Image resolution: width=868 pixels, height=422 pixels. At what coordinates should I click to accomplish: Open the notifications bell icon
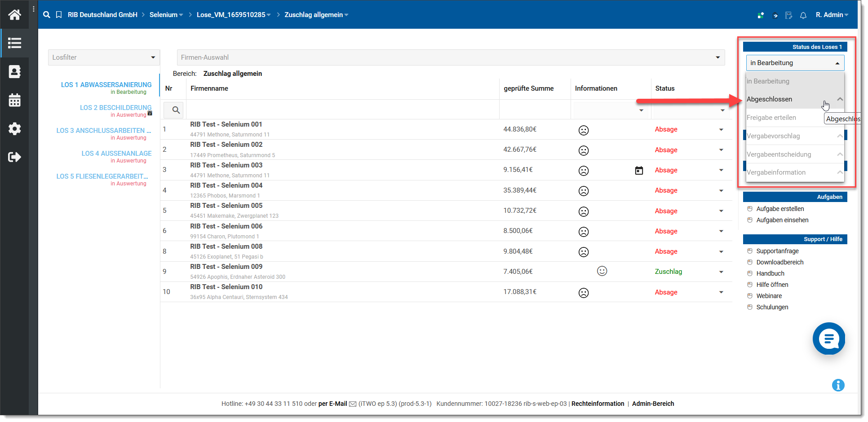tap(803, 15)
